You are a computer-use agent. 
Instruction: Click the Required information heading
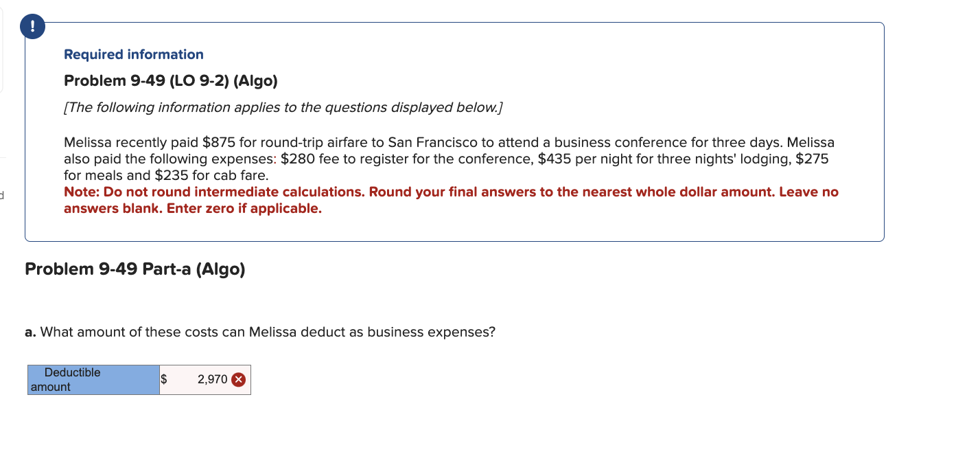click(x=133, y=54)
